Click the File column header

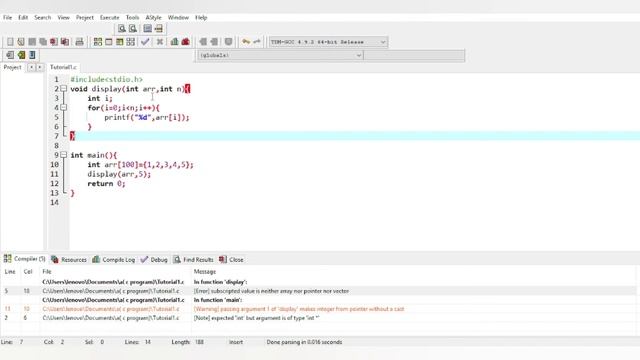(47, 272)
